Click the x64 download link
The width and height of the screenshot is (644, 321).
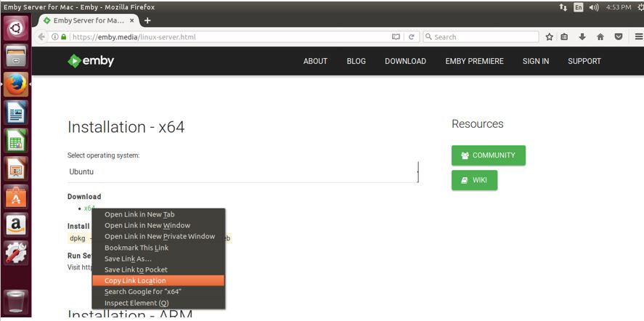[89, 208]
